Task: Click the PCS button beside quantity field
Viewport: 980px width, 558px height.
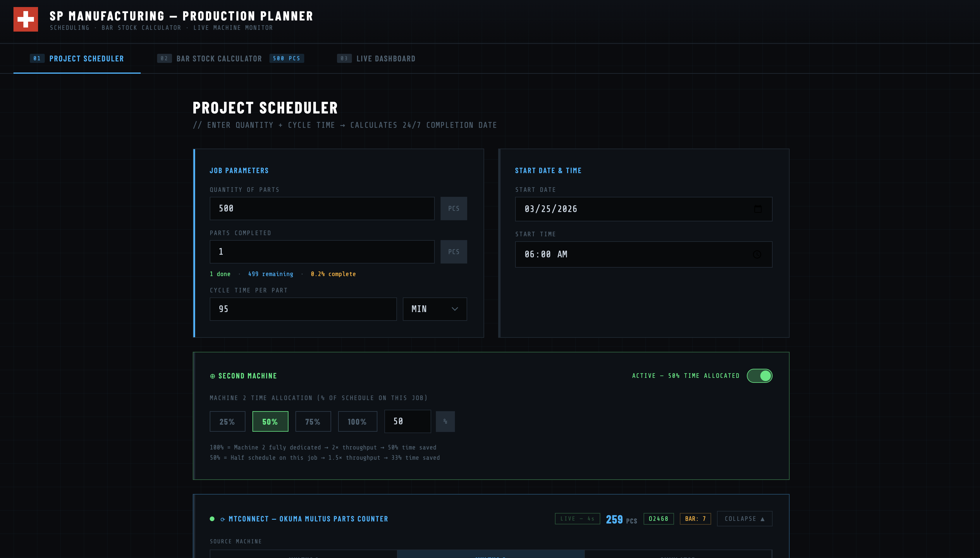Action: pyautogui.click(x=453, y=209)
